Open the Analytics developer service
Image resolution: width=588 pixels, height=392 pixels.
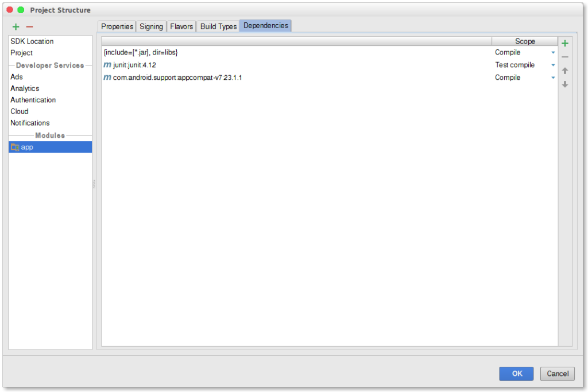click(51, 88)
